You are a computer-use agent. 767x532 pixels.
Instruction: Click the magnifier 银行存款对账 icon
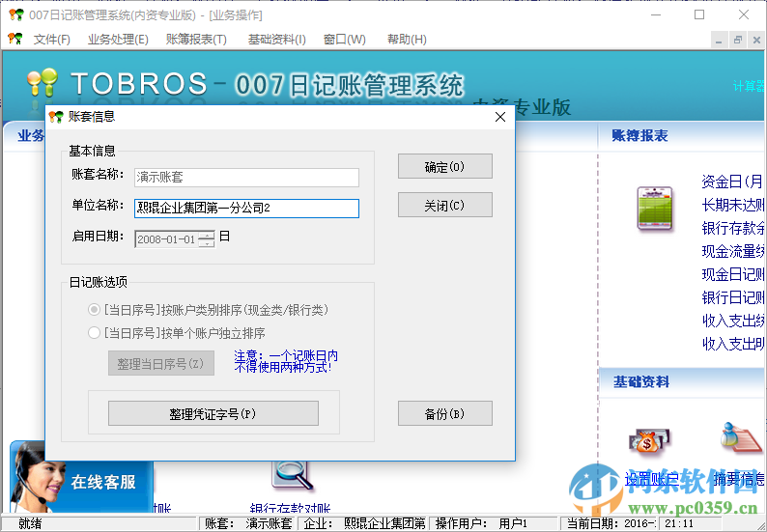click(x=293, y=474)
